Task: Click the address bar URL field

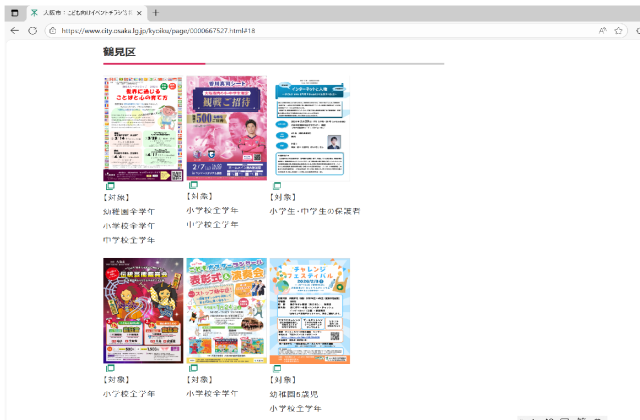Action: (300, 31)
